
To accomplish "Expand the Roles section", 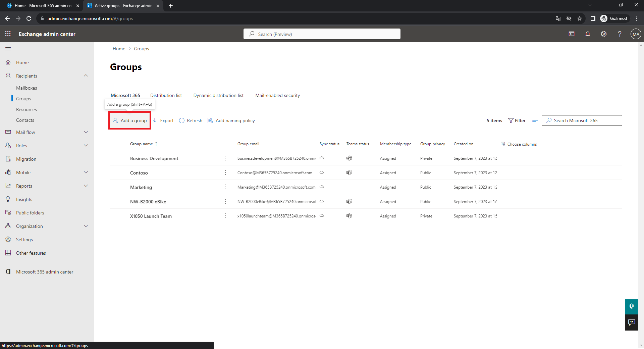I will [x=86, y=146].
